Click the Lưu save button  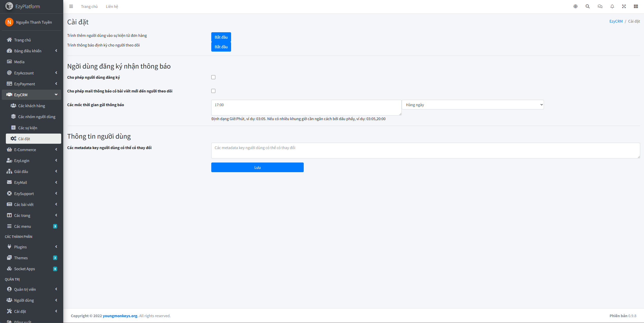[257, 167]
